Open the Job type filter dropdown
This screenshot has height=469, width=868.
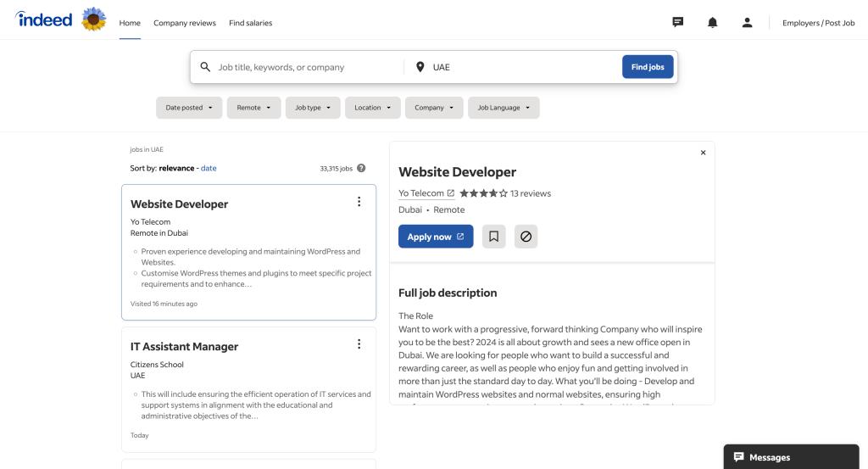pos(312,108)
